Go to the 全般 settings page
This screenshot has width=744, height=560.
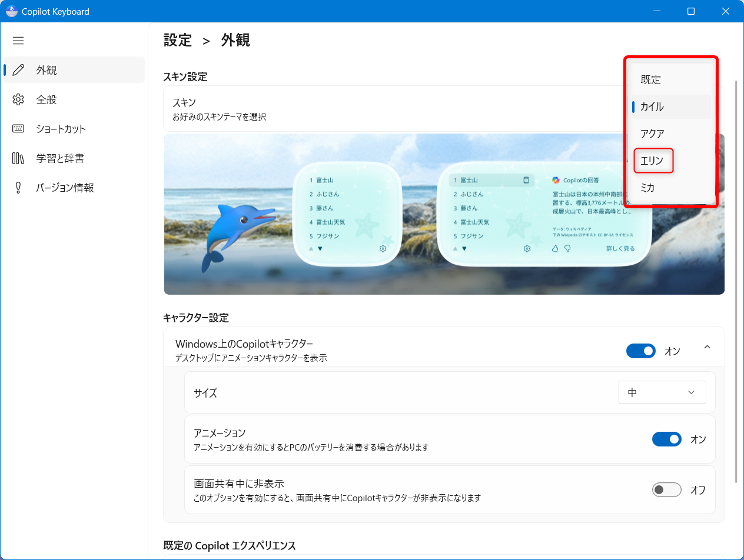pyautogui.click(x=74, y=99)
